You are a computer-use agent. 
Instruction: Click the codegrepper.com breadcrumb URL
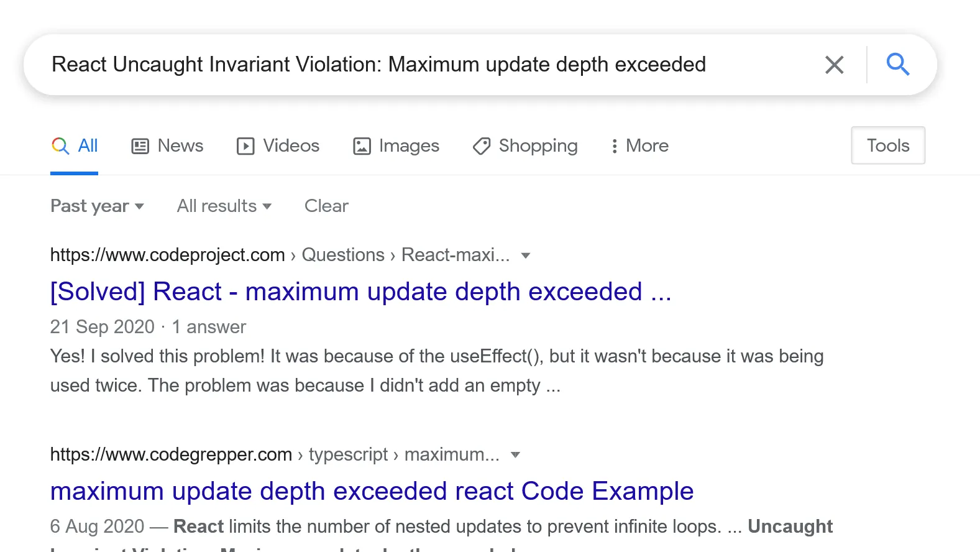tap(275, 454)
